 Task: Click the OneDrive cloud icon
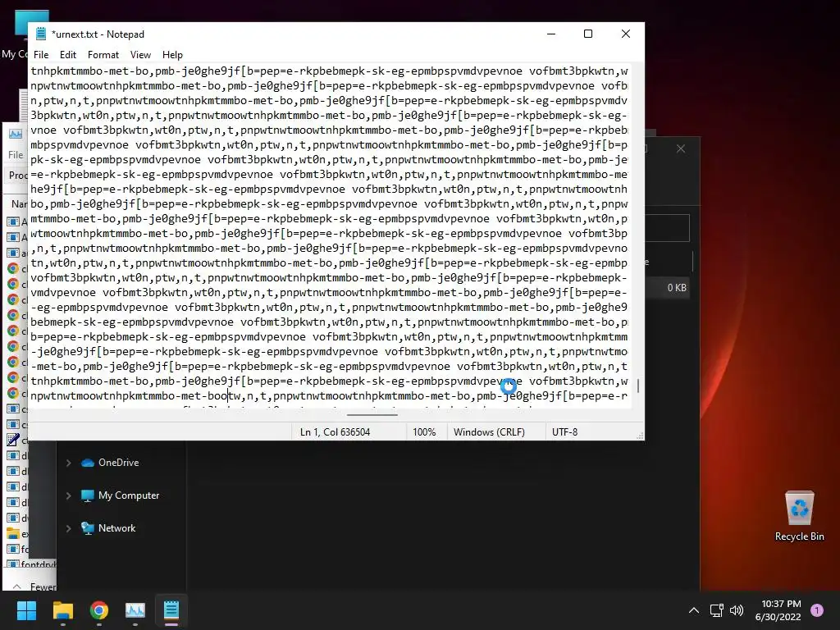tap(87, 463)
